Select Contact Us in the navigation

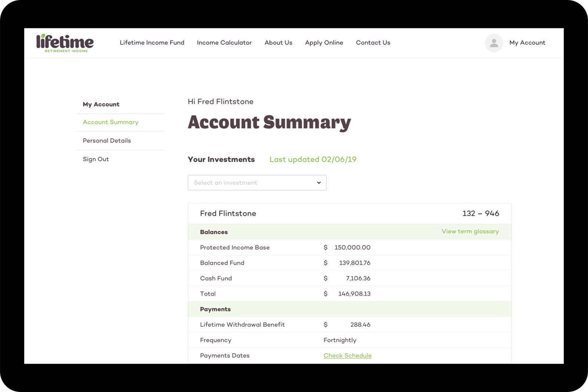[373, 43]
